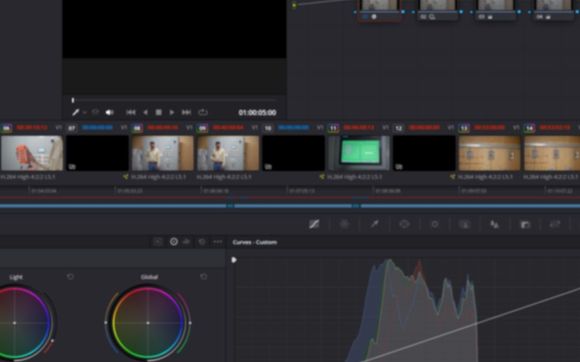Play the clip forward
This screenshot has height=362, width=580.
tap(172, 112)
